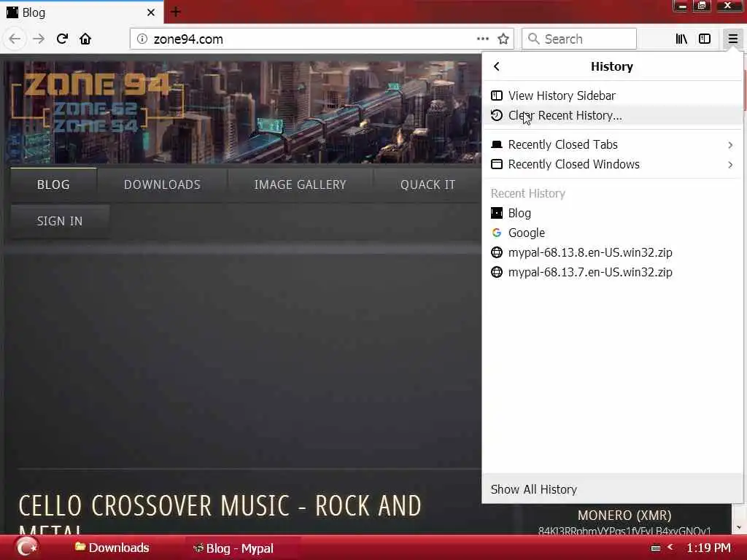Open Blog from recent history

[612, 213]
